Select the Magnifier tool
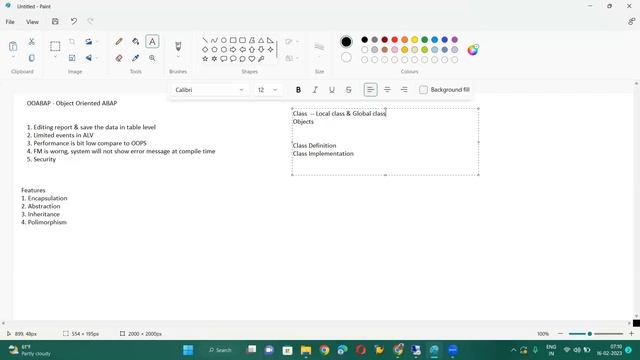Image resolution: width=640 pixels, height=360 pixels. [x=152, y=58]
